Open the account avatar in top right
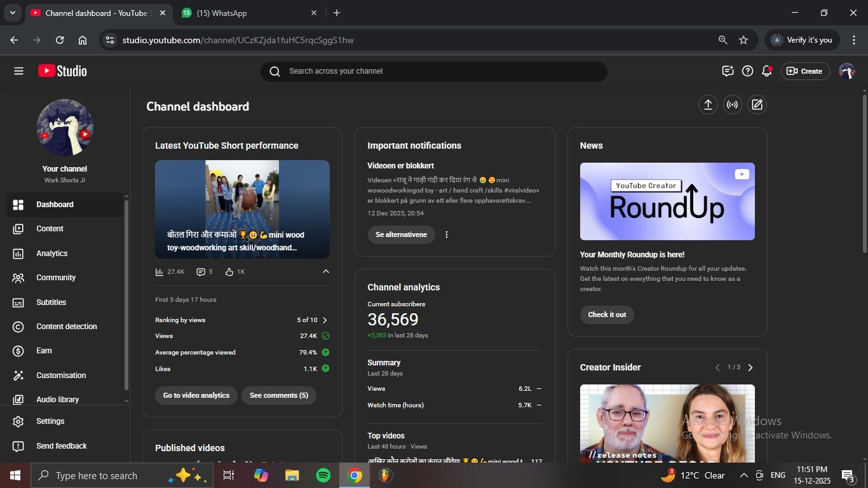The width and height of the screenshot is (868, 488). tap(846, 71)
